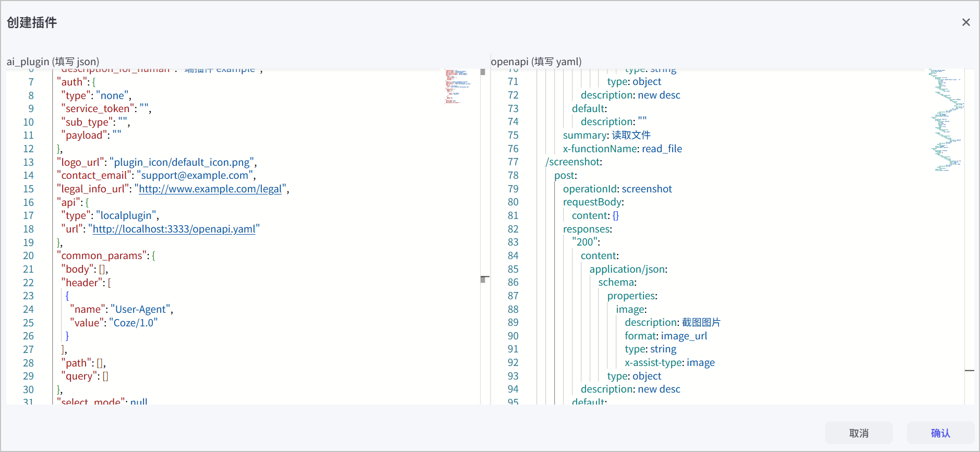
Task: Confirm with the 确认 button
Action: 940,433
